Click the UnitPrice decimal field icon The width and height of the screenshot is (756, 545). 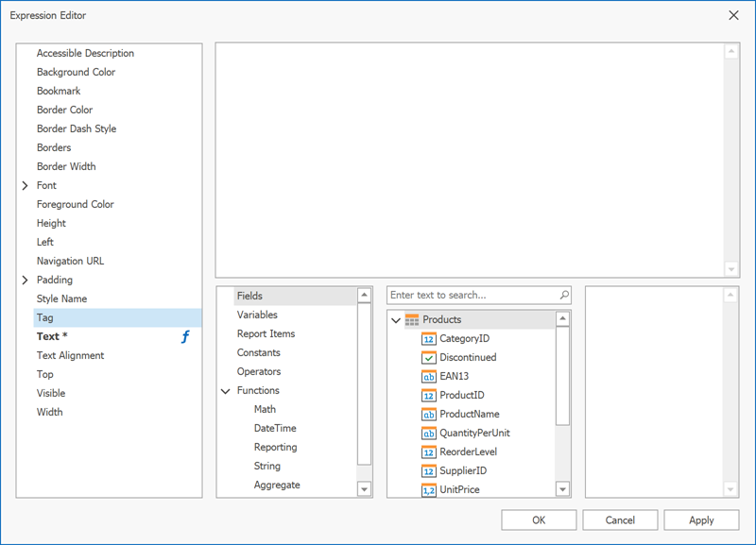click(x=428, y=489)
